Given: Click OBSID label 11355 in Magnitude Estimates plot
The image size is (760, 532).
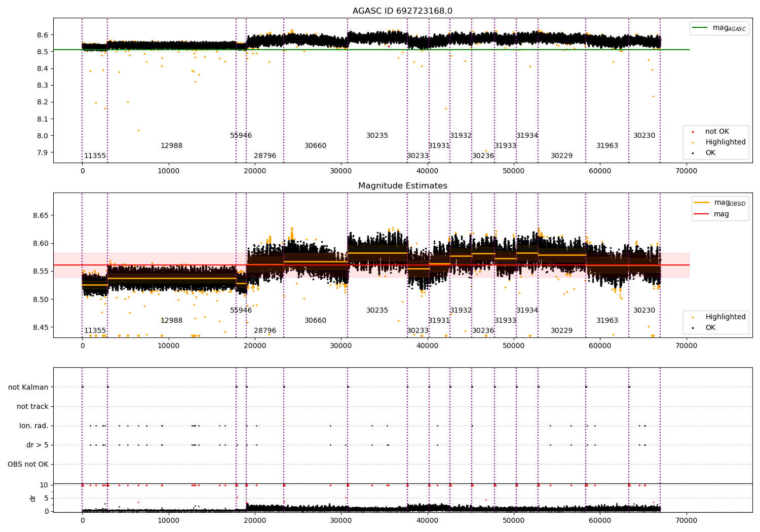Looking at the screenshot, I should coord(95,331).
